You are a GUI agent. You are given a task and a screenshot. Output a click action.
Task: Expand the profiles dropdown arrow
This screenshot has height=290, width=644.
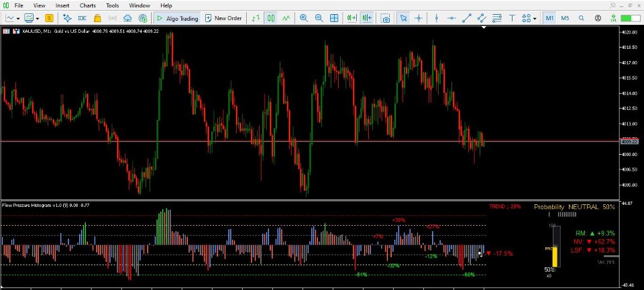click(38, 19)
